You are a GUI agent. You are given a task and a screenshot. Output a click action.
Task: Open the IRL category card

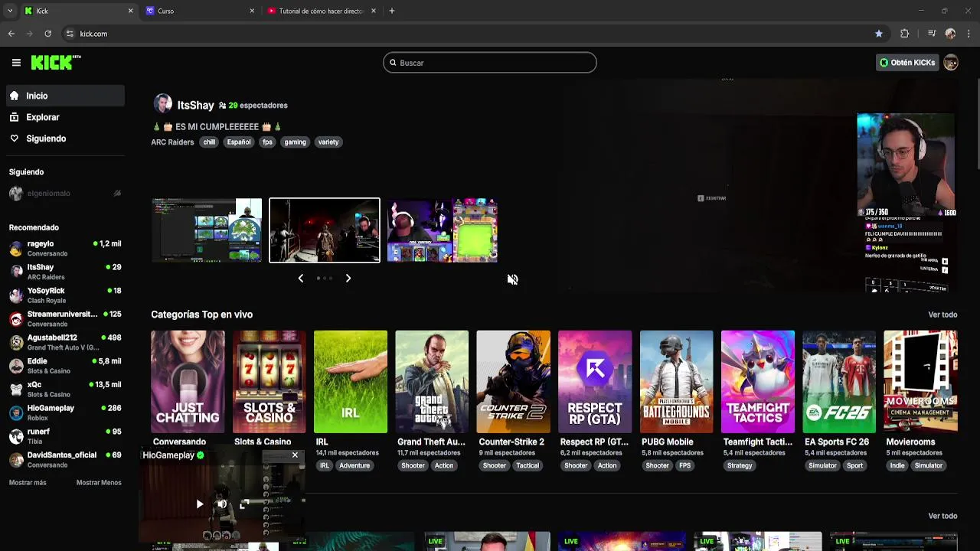(x=351, y=382)
